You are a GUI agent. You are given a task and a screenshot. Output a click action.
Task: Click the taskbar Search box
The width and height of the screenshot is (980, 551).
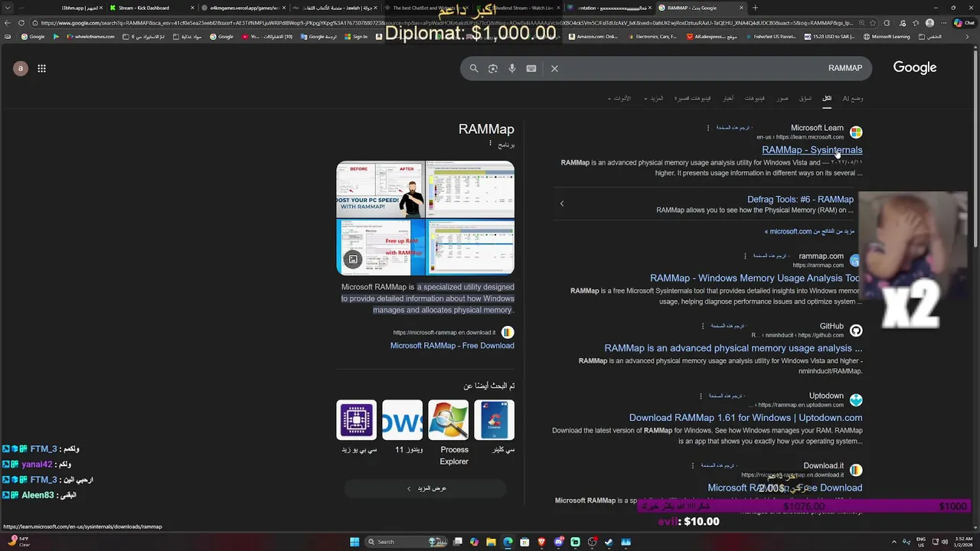[x=406, y=542]
